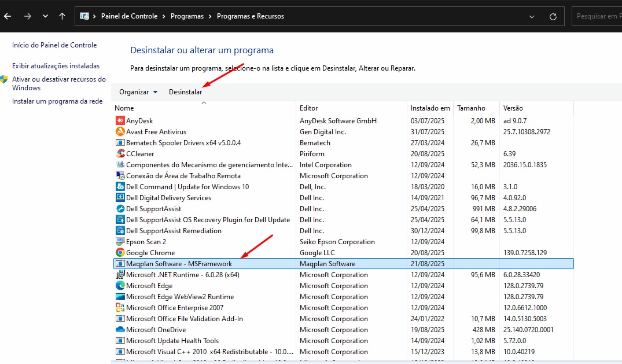Click the Control Panel icon in address bar
622x364 pixels.
(x=84, y=16)
